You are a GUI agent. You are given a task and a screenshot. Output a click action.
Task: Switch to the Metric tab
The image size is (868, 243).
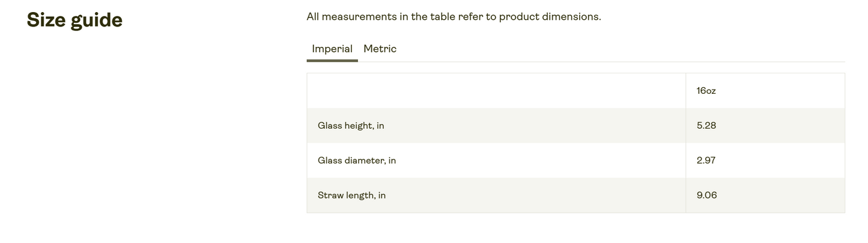point(380,49)
